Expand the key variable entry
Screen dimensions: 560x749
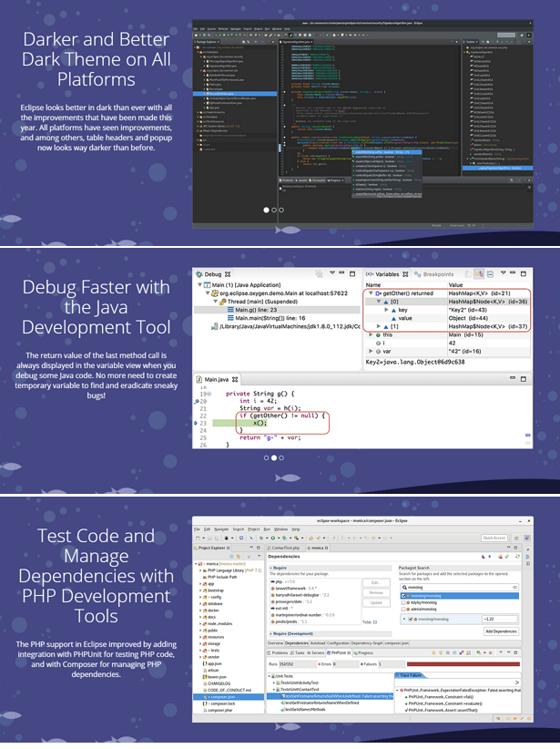386,310
